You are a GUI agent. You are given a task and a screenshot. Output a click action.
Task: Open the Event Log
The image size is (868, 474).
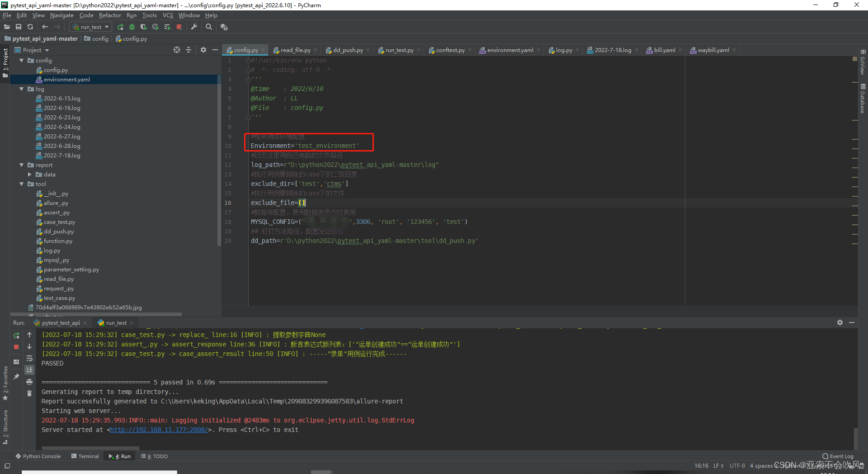coord(838,456)
